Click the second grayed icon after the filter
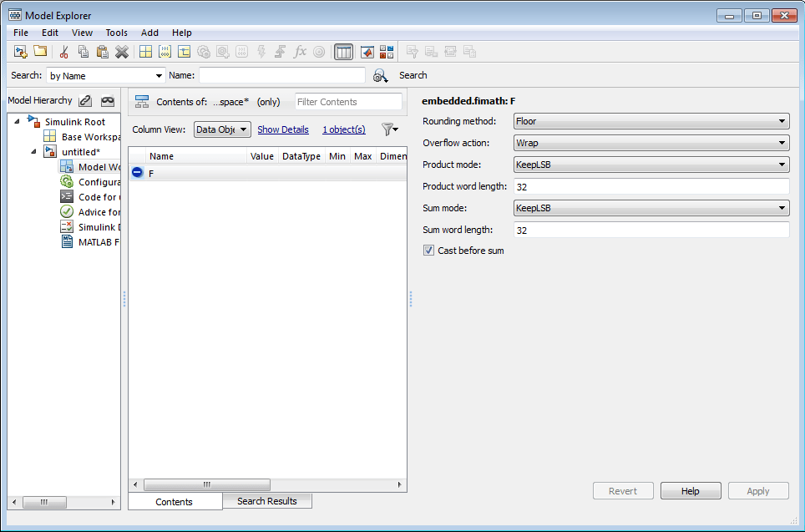Screen dimensions: 805x532 click(431, 52)
